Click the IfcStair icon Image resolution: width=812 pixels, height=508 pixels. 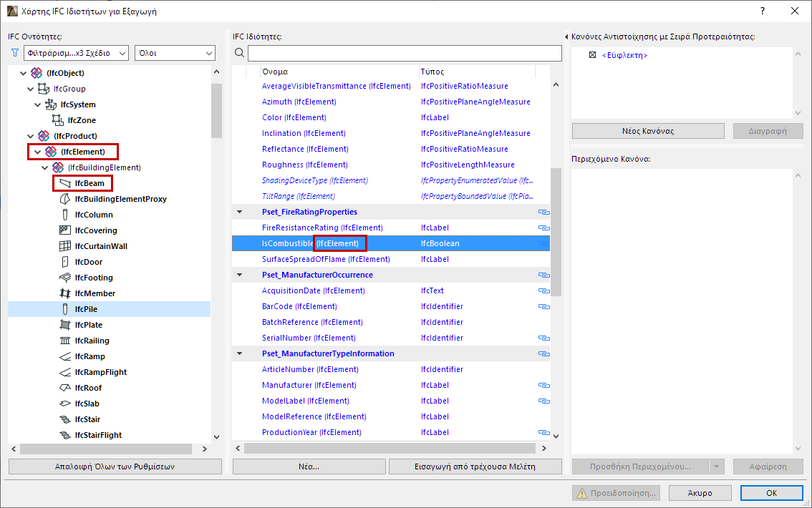[65, 419]
